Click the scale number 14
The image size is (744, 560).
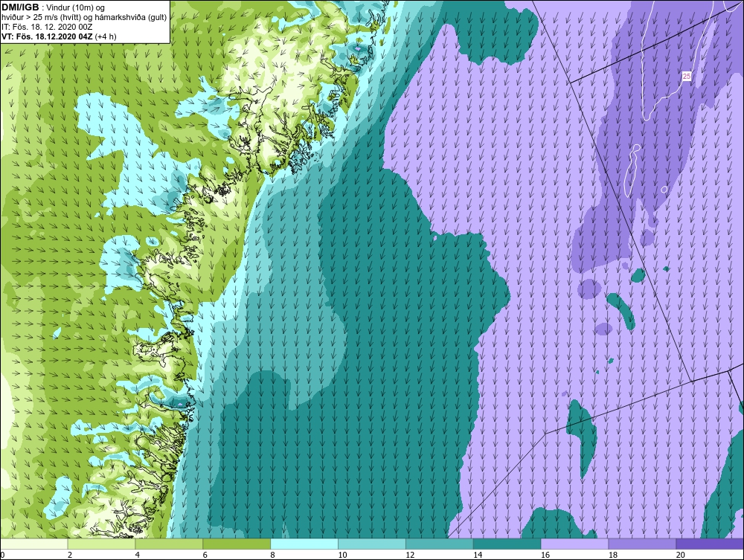coord(478,555)
